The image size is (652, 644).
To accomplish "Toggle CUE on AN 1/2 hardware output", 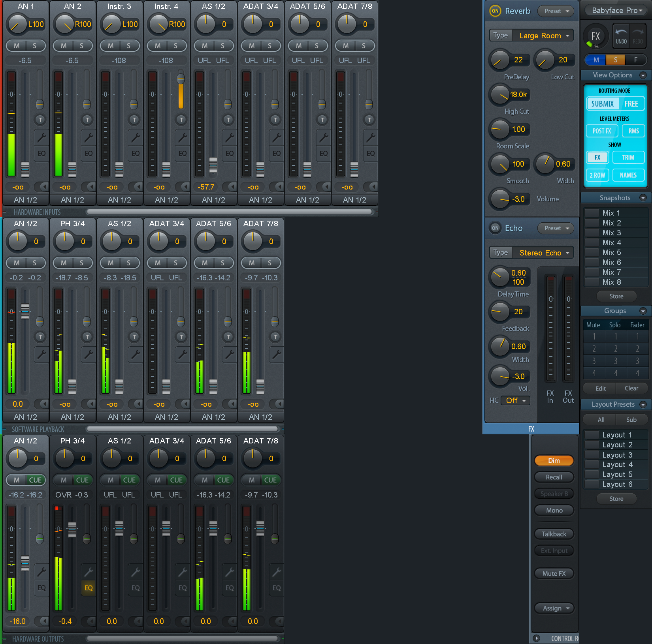I will [x=35, y=480].
